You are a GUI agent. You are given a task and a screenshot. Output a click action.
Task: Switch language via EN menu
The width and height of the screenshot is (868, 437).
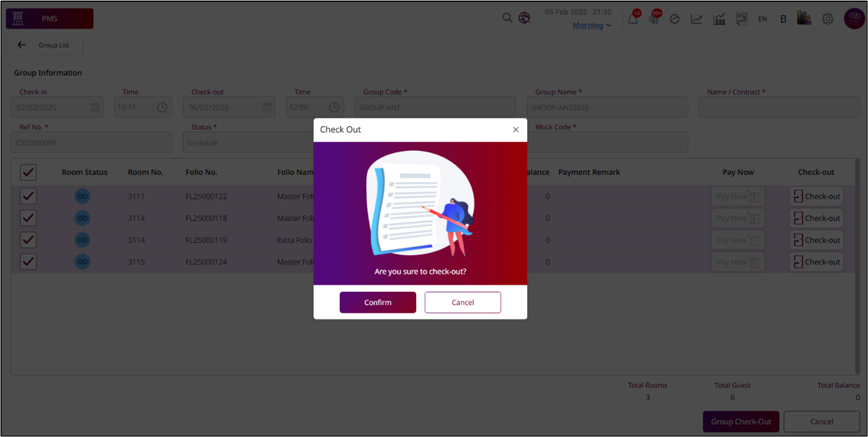point(762,19)
